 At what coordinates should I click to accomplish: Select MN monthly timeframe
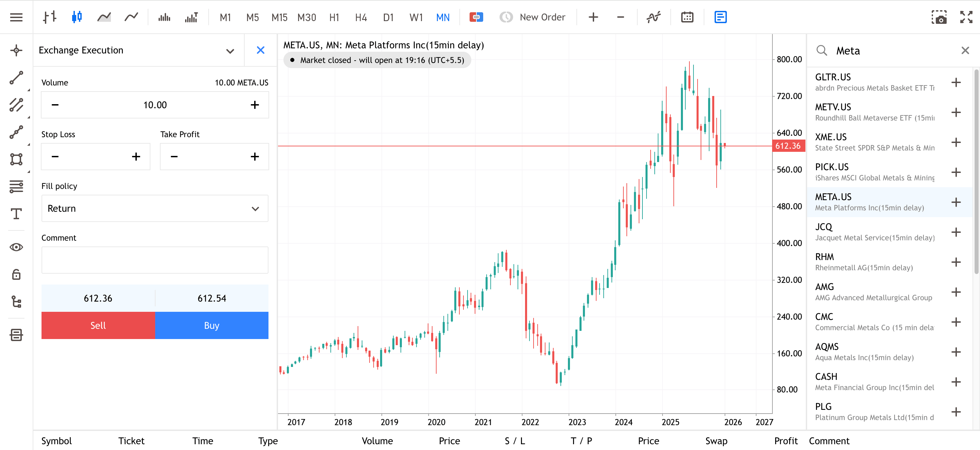click(x=443, y=17)
